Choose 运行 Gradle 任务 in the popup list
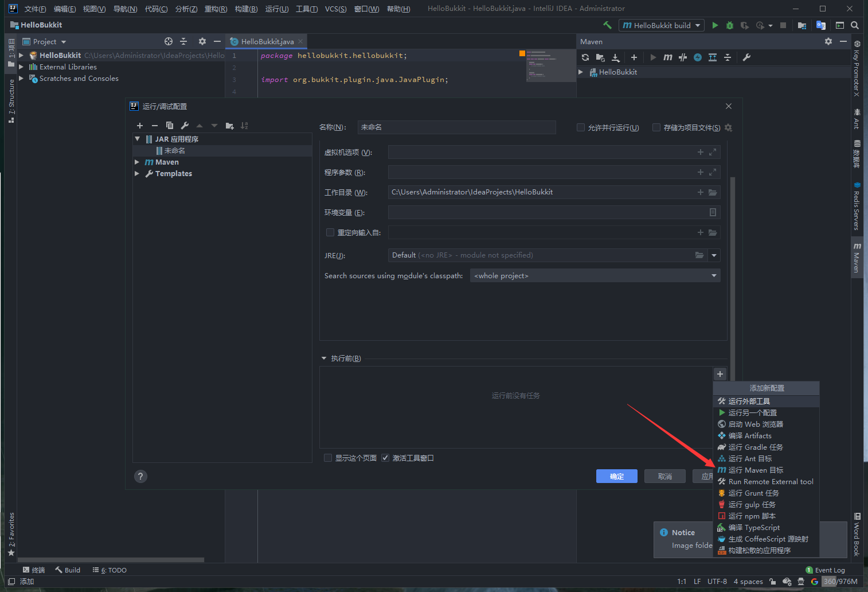The width and height of the screenshot is (868, 592). 755,447
